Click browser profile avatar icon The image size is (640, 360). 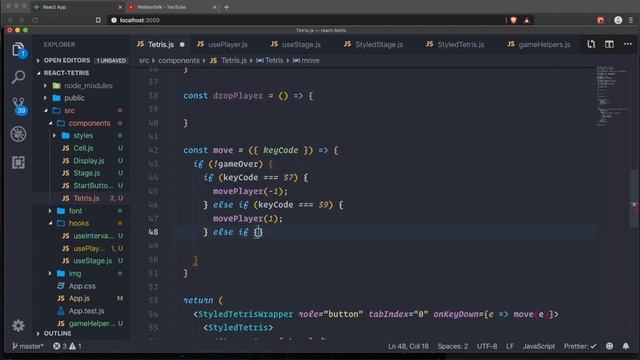click(x=618, y=20)
